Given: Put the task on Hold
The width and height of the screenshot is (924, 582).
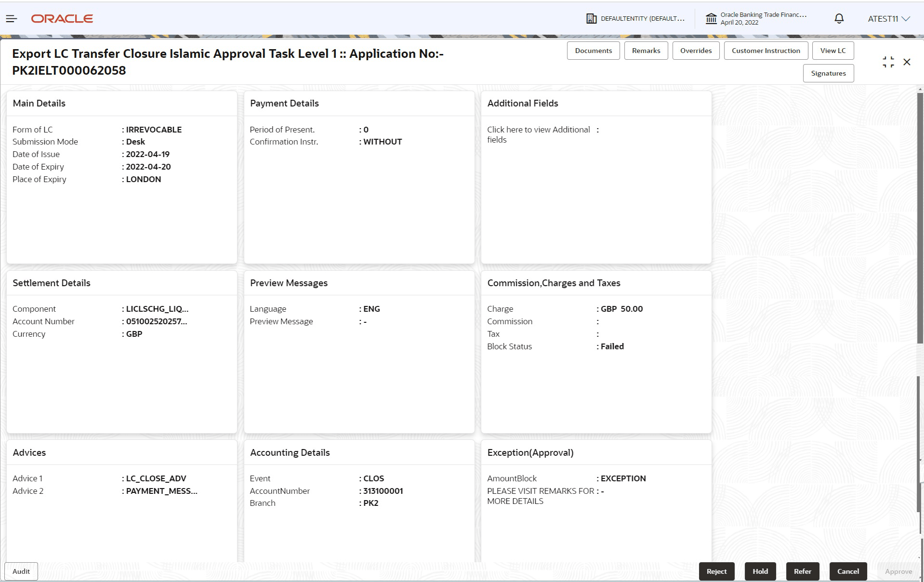Looking at the screenshot, I should 760,571.
